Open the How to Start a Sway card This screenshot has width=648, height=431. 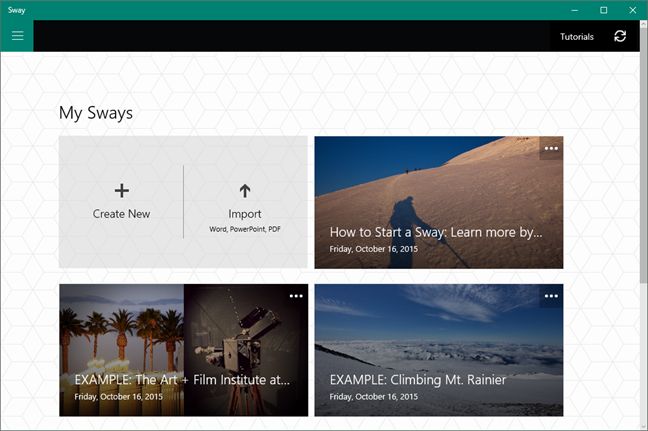[x=438, y=202]
